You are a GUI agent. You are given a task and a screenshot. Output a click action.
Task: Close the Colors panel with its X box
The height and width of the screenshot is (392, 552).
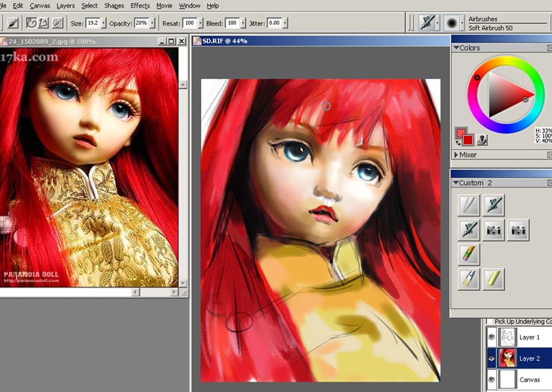550,48
